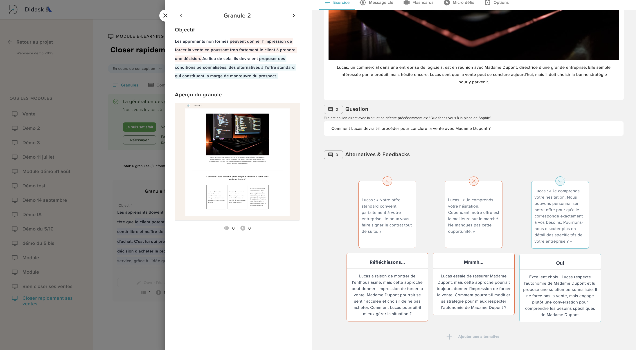The image size is (644, 350).
Task: Click the flashcards count icon under preview
Action: 227,228
